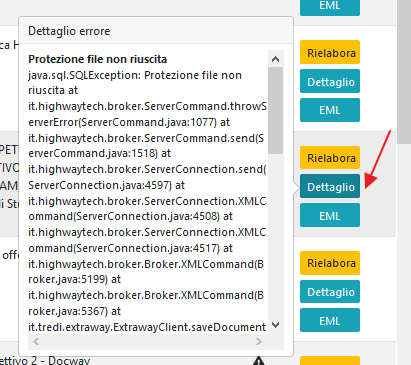This screenshot has width=411, height=365.
Task: Click the 'roker.java:5199) at' stack trace line
Action: [x=74, y=279]
